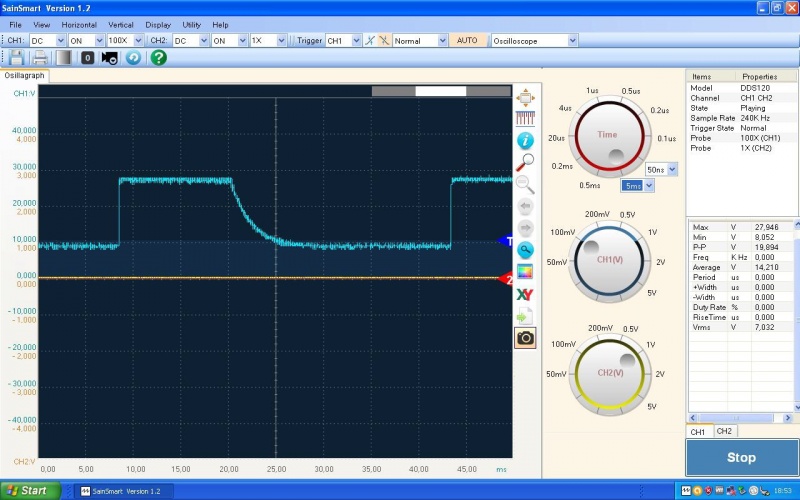Screen dimensions: 800x500
Task: Click the color spectrum icon
Action: click(525, 272)
